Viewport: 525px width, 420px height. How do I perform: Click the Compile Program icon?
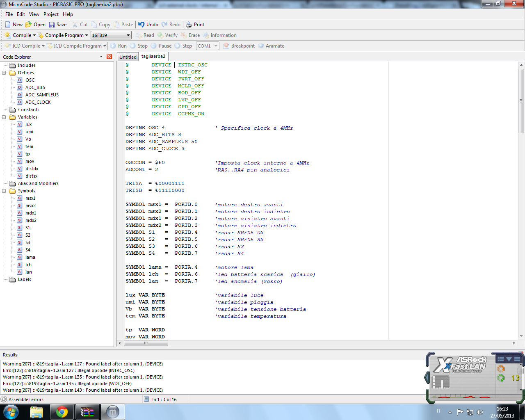tap(40, 35)
